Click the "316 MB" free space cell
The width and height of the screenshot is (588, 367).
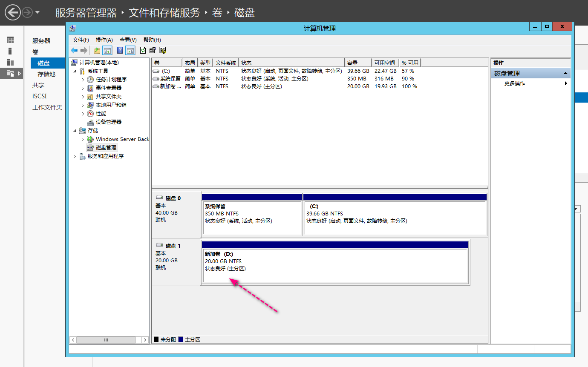click(384, 79)
